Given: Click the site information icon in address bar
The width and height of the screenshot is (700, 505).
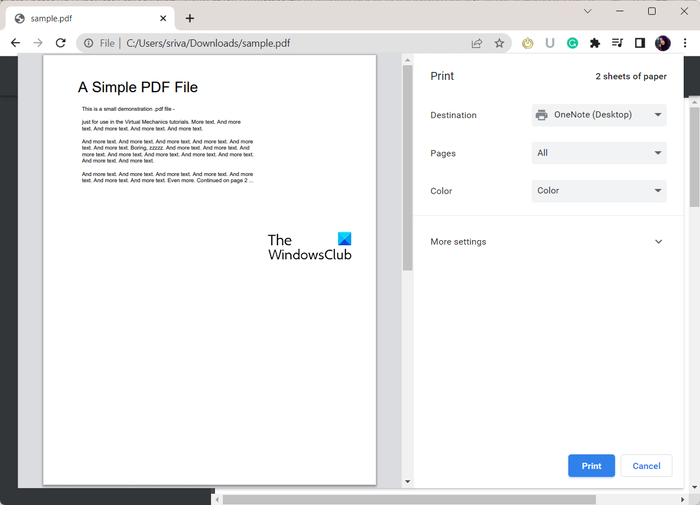Looking at the screenshot, I should (x=89, y=43).
